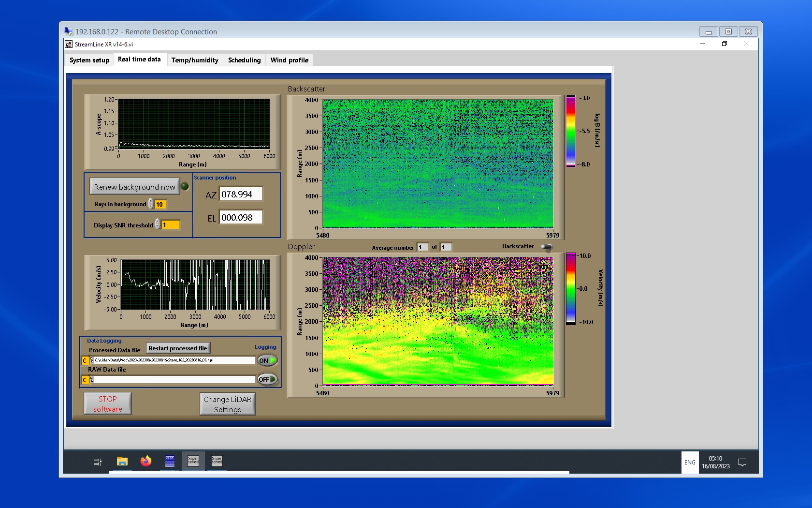The height and width of the screenshot is (508, 812).
Task: Click the AZ scanner position field
Action: [x=241, y=194]
